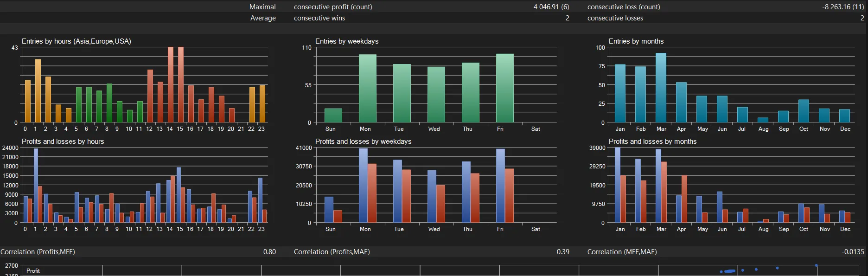Click the value -8 263.16 (11)
Screen dimensions: 868x276
[843, 7]
